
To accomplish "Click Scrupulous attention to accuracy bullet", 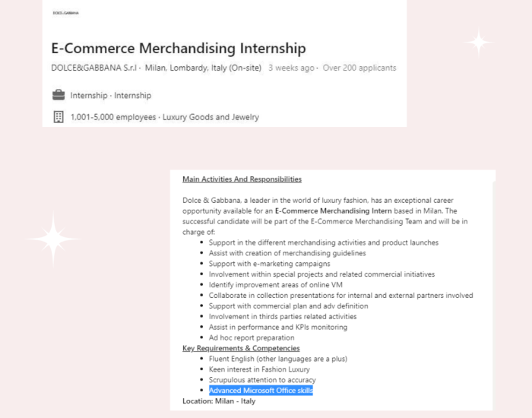I will point(262,380).
